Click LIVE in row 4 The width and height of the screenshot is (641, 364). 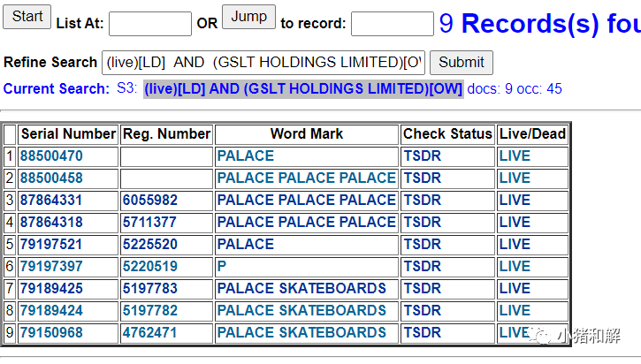515,223
